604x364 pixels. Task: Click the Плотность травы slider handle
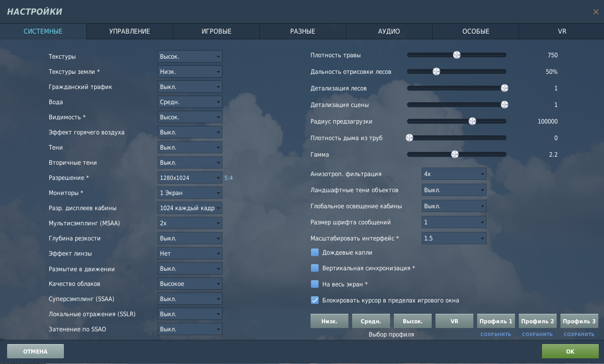click(x=457, y=55)
